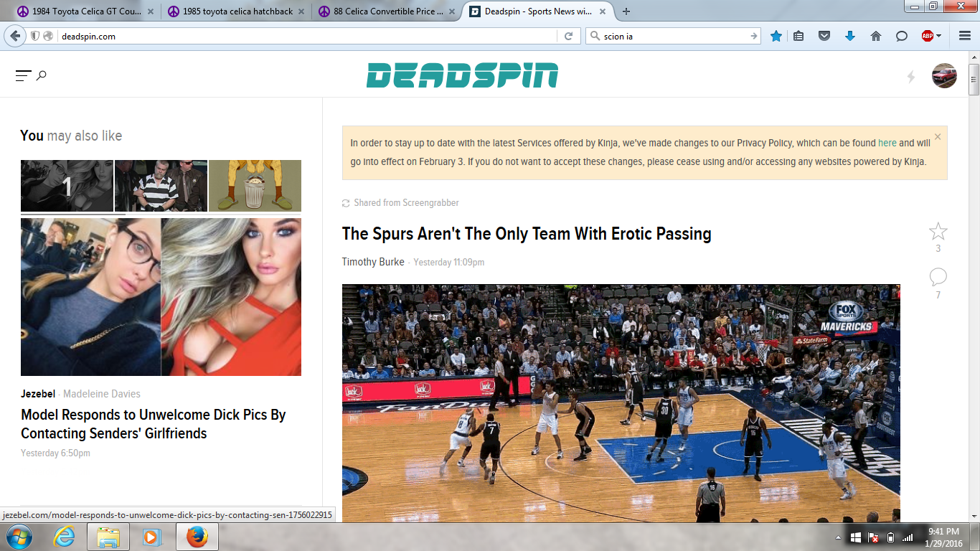The height and width of the screenshot is (551, 980).
Task: Click the browser back arrow button
Action: 15,36
